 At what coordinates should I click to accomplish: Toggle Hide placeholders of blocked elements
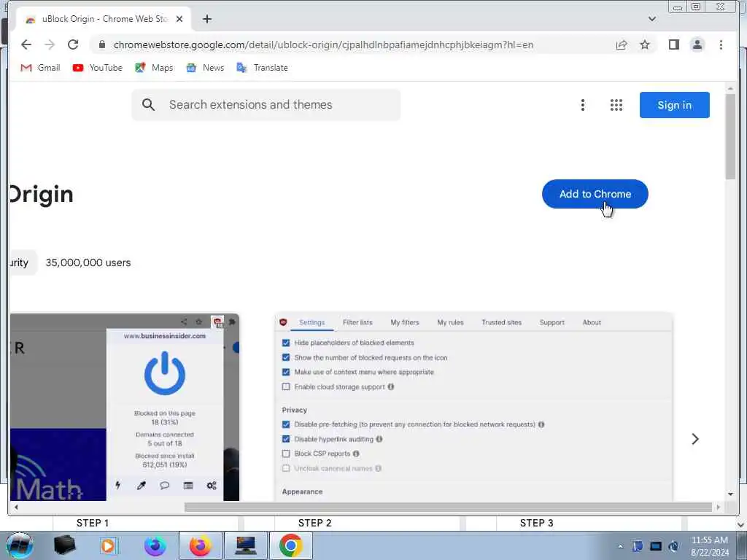pos(286,343)
